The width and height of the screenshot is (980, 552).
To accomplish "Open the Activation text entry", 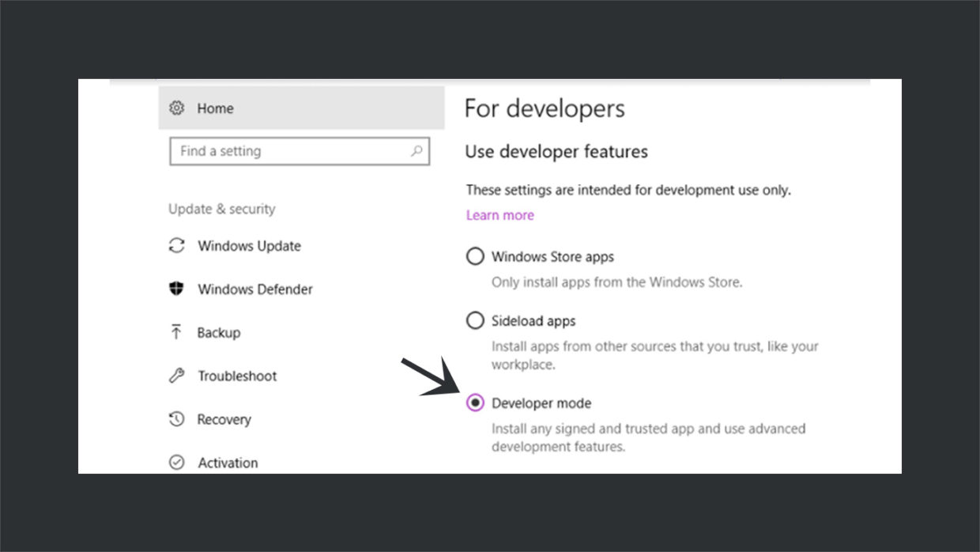I will tap(228, 463).
